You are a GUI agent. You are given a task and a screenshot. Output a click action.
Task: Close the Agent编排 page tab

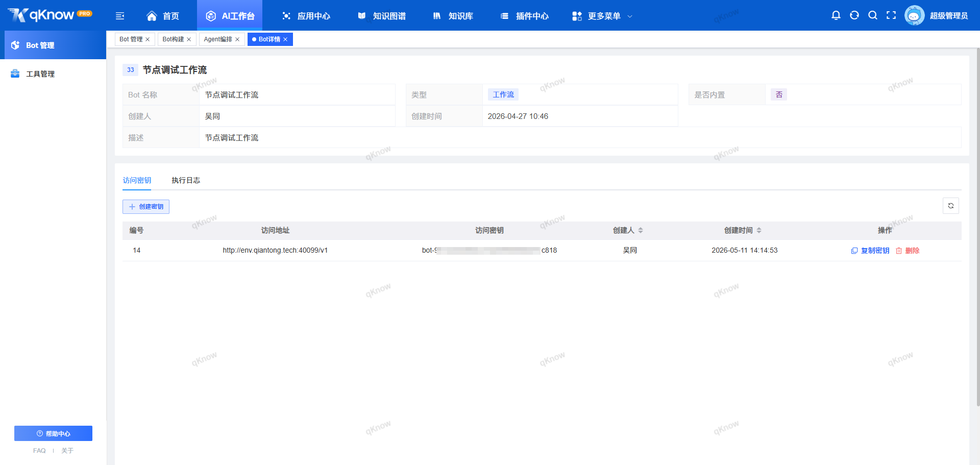tap(237, 39)
